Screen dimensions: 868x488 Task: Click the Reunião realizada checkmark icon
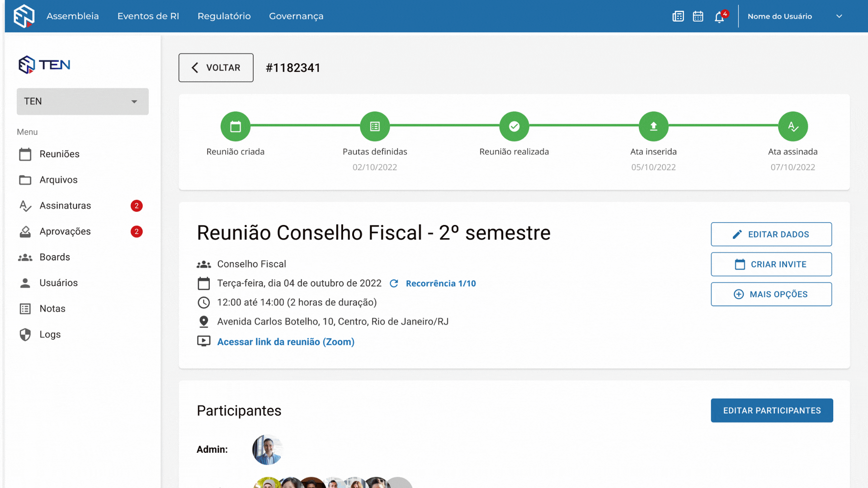tap(514, 127)
